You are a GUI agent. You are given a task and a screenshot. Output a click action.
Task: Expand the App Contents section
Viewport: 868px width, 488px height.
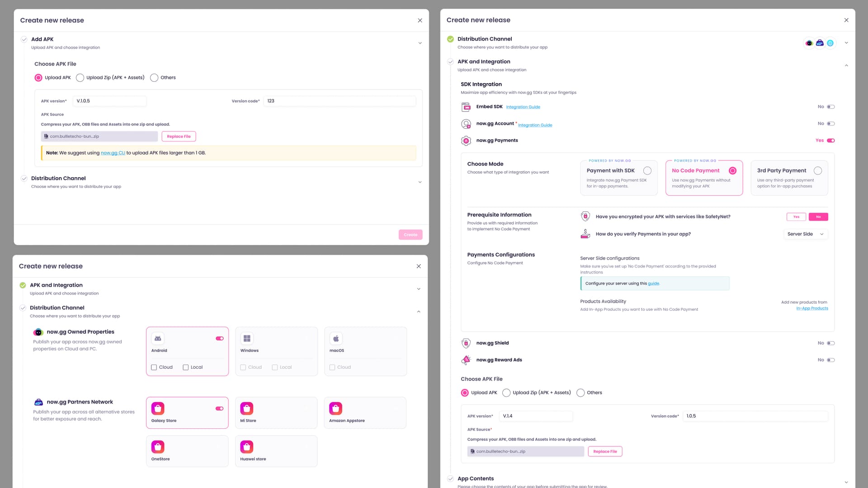(846, 483)
